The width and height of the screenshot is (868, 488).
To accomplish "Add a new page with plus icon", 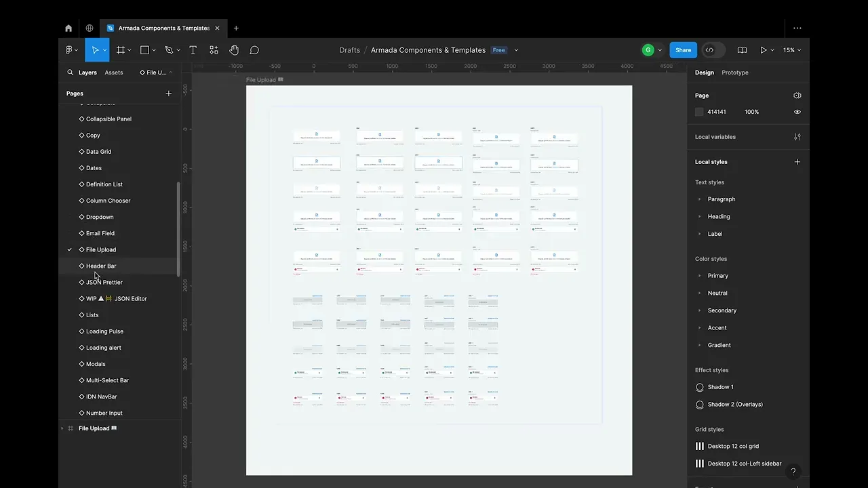I will coord(169,94).
